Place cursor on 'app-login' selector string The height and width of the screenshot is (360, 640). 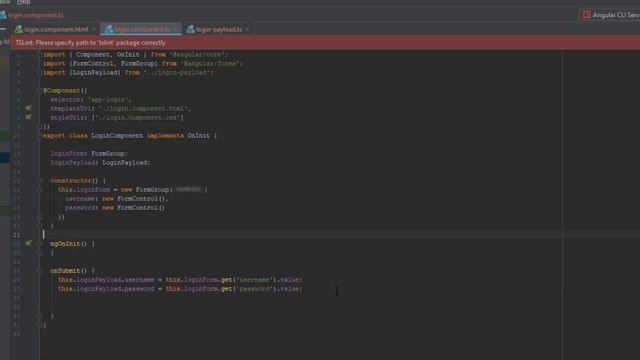109,100
